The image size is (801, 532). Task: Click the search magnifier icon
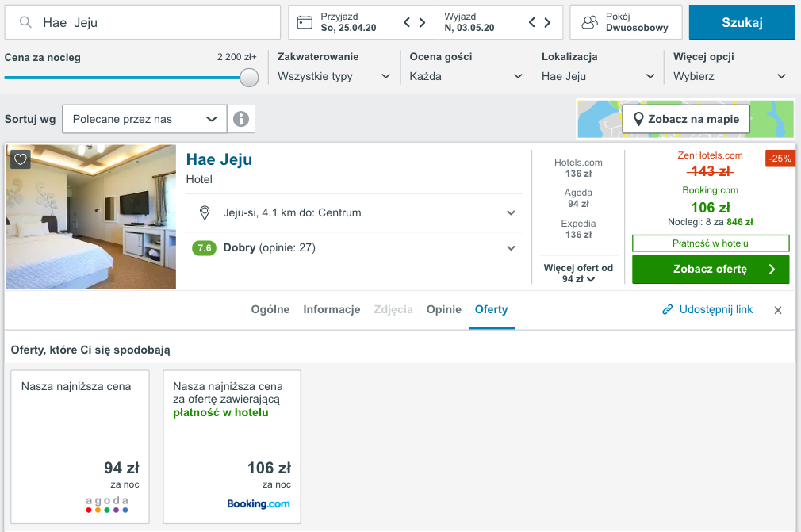click(25, 22)
